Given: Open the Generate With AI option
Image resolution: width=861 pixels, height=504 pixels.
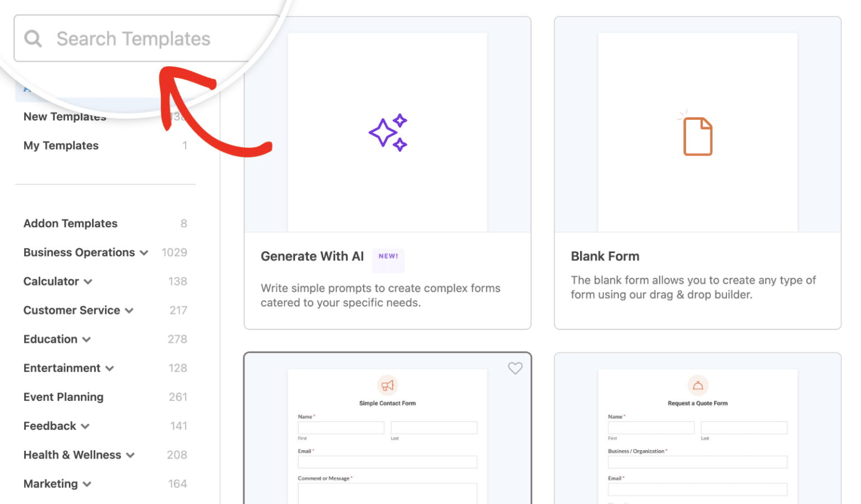Looking at the screenshot, I should click(312, 256).
